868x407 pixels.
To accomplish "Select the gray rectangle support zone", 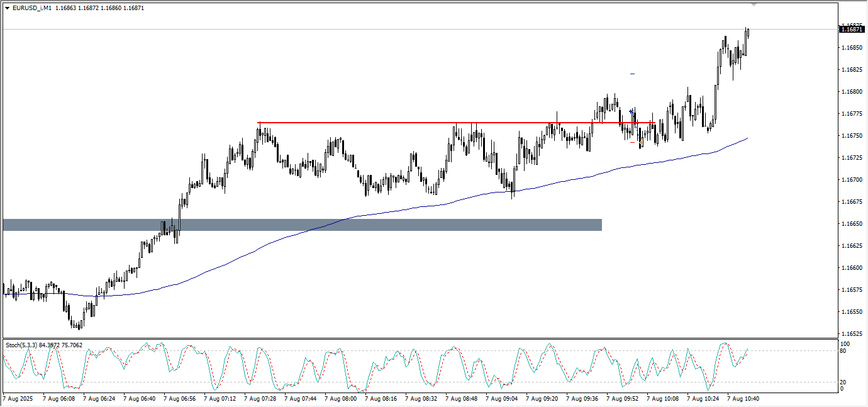I will 302,225.
